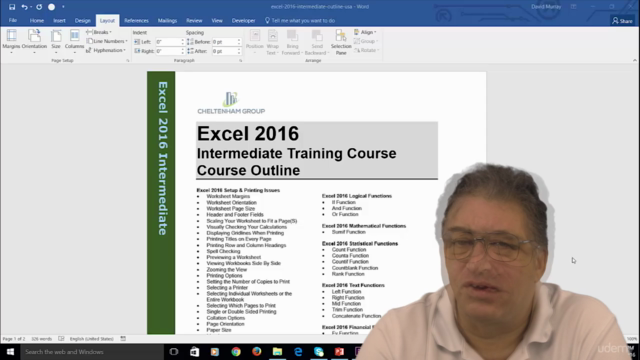The width and height of the screenshot is (640, 360).
Task: Click the Excel 2016 heading text
Action: pos(248,134)
